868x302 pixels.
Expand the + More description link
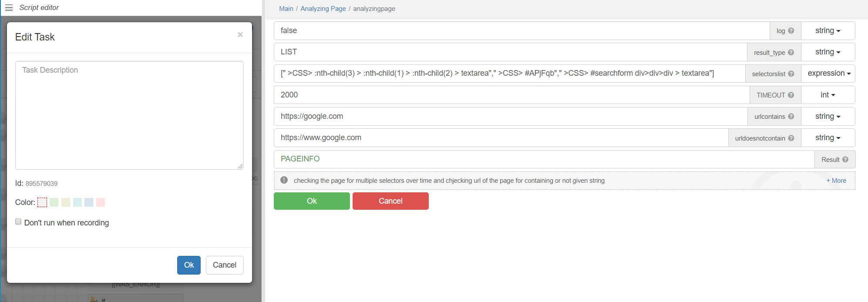tap(836, 181)
